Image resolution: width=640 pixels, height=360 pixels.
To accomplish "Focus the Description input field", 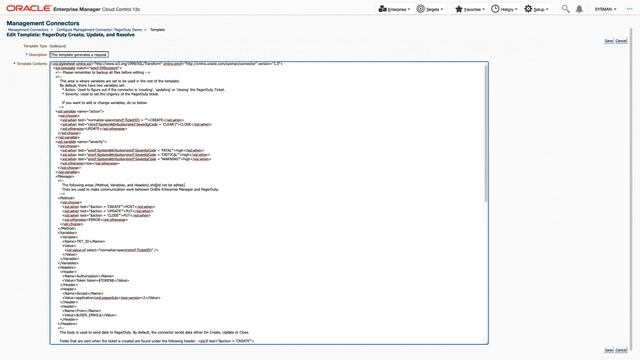I will pos(79,55).
